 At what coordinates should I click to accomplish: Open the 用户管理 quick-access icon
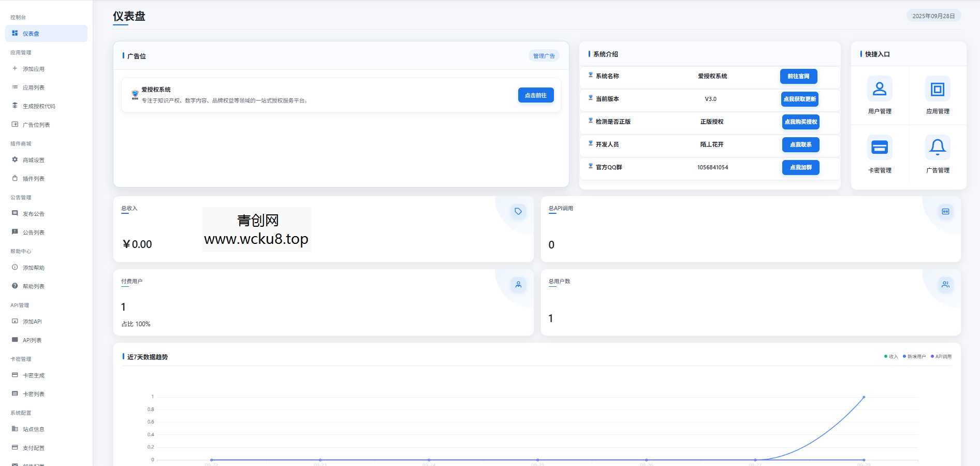tap(880, 89)
